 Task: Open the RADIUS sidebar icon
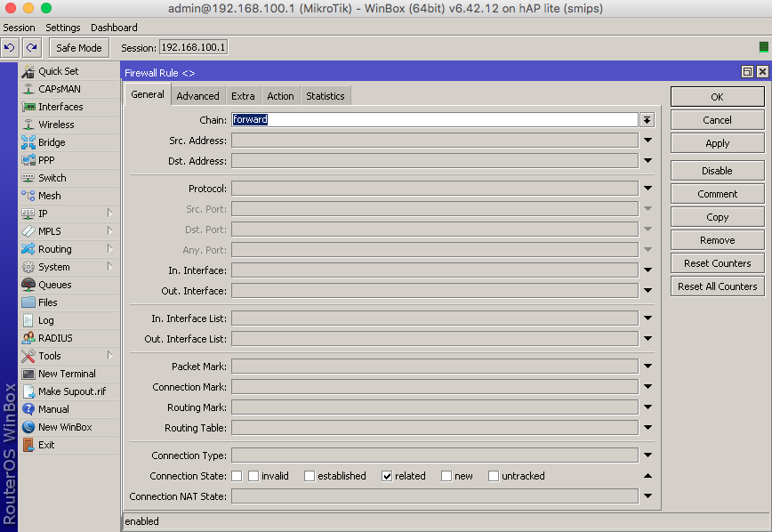coord(28,338)
